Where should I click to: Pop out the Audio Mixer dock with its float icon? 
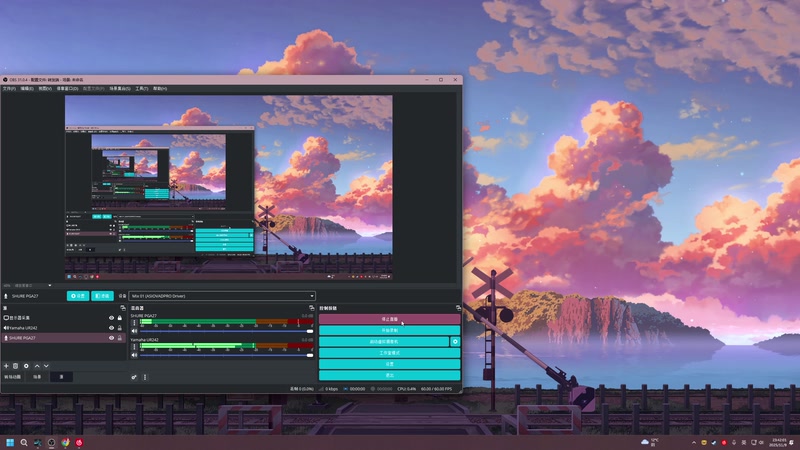pos(312,308)
